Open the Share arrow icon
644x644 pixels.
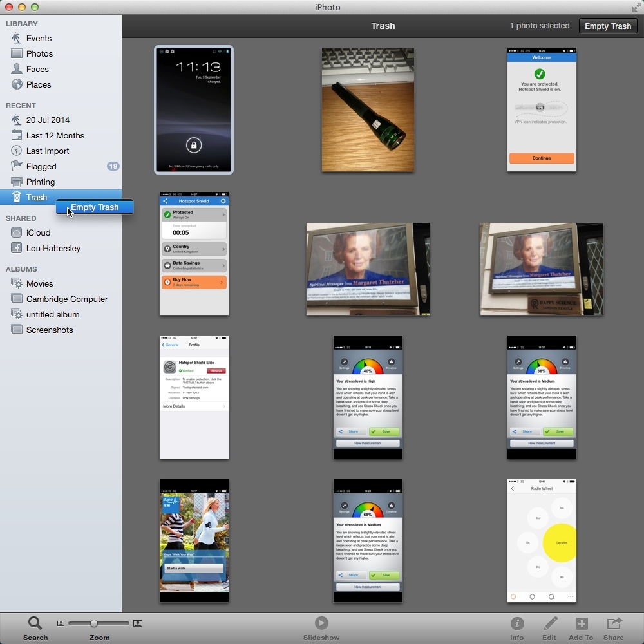[x=614, y=623]
